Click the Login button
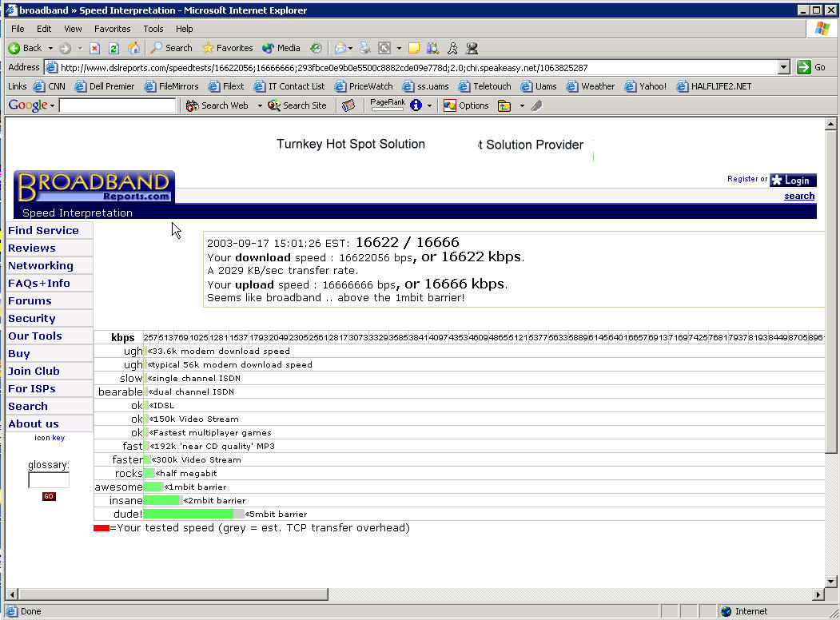This screenshot has width=840, height=620. click(793, 181)
